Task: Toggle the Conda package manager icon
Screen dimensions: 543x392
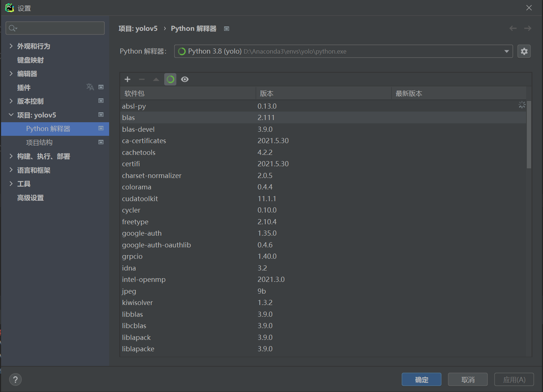Action: (x=170, y=79)
